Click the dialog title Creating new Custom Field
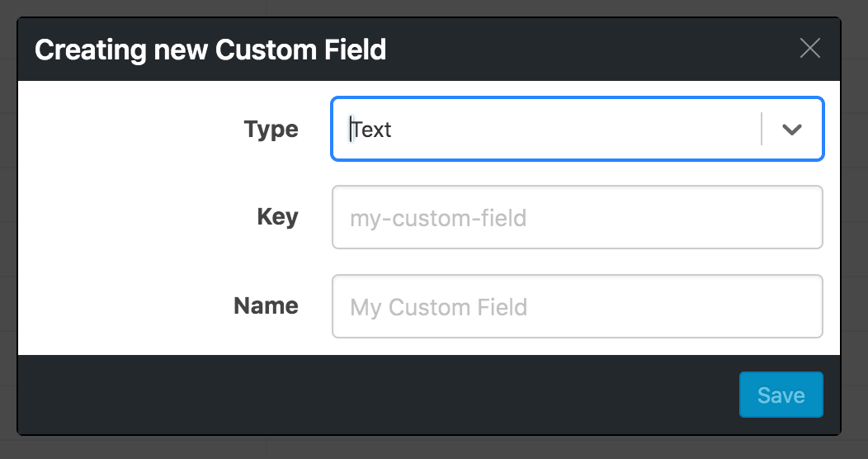Viewport: 868px width, 459px height. point(210,50)
